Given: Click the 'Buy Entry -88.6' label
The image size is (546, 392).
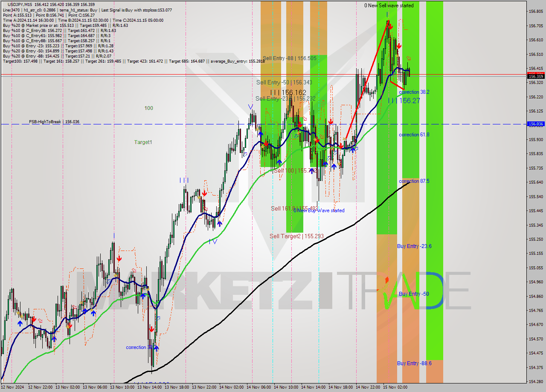Looking at the screenshot, I should (x=414, y=363).
